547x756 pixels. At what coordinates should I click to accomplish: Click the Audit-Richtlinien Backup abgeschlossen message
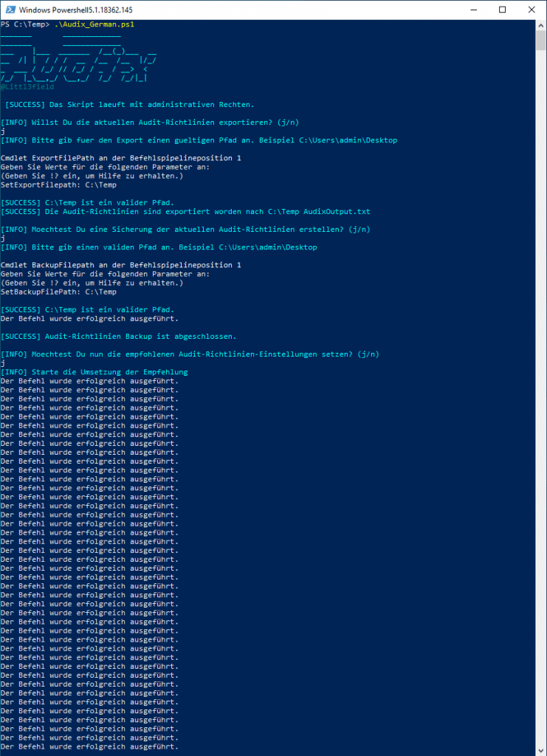point(118,336)
